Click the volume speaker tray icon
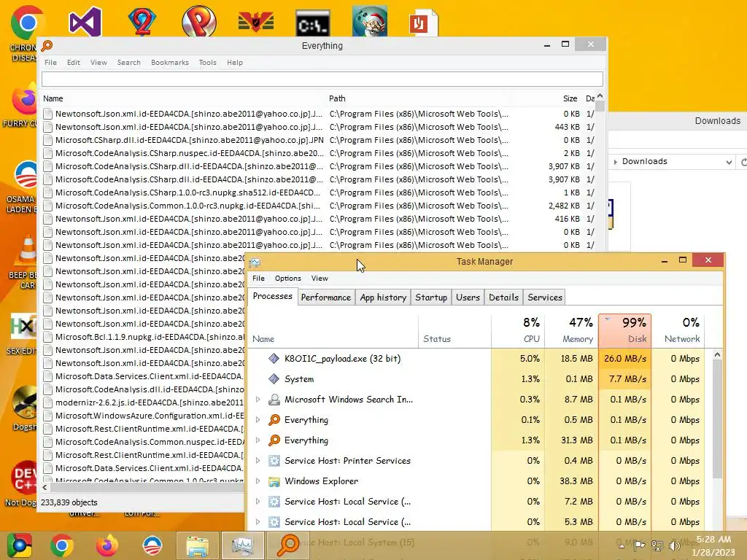The image size is (747, 560). (675, 545)
